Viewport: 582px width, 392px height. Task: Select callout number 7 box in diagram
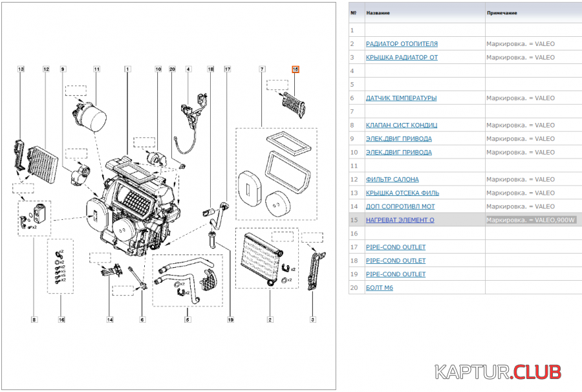click(x=262, y=69)
